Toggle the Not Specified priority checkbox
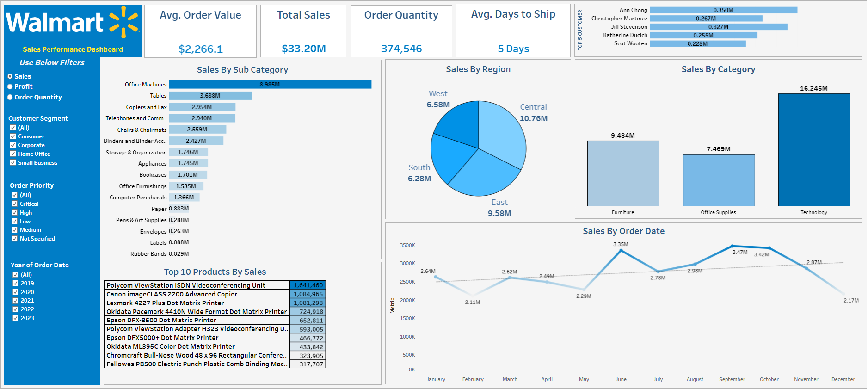Viewport: 868px width, 389px height. point(15,239)
